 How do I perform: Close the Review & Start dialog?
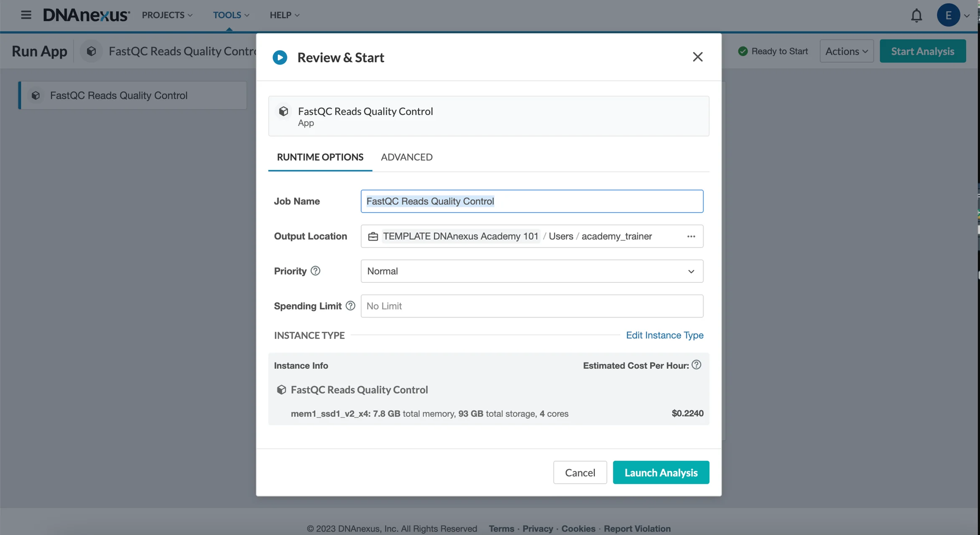click(697, 57)
